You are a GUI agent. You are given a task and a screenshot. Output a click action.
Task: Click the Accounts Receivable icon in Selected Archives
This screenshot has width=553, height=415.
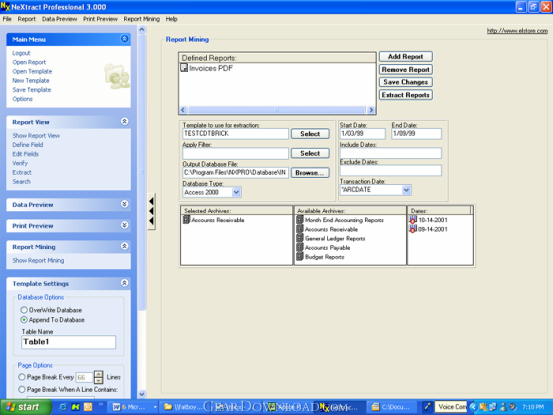[x=186, y=220]
